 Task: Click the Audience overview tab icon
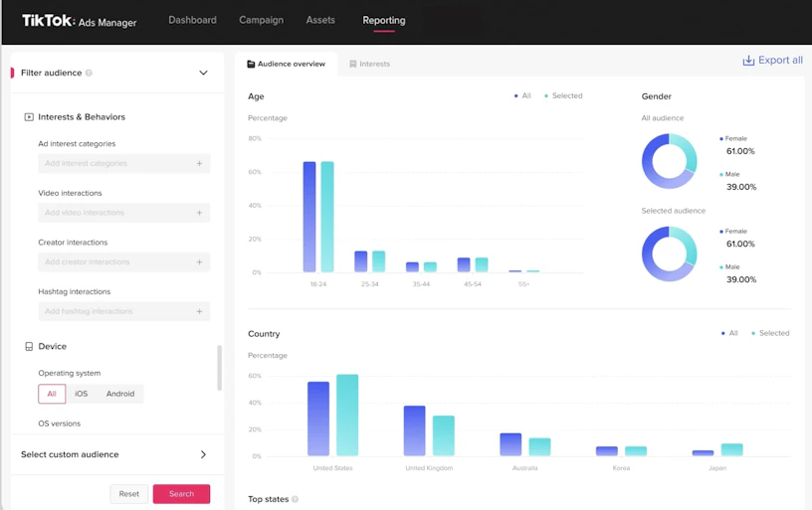251,65
